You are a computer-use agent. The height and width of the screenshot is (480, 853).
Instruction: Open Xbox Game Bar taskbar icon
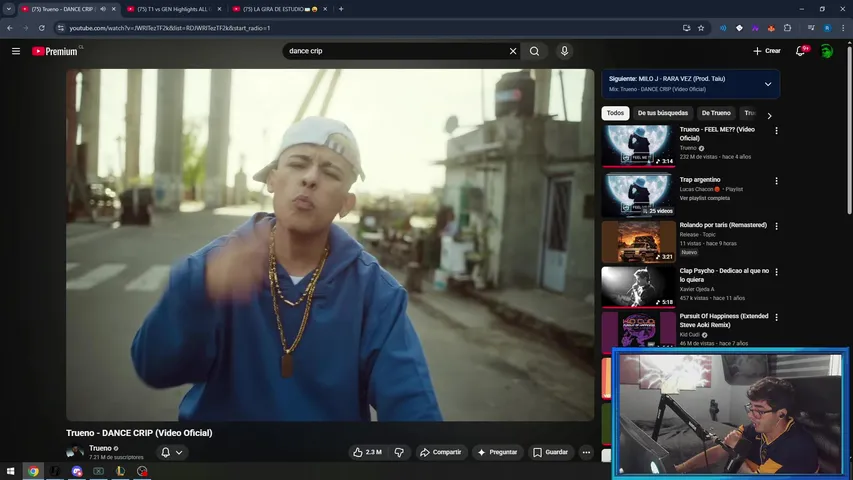(98, 471)
